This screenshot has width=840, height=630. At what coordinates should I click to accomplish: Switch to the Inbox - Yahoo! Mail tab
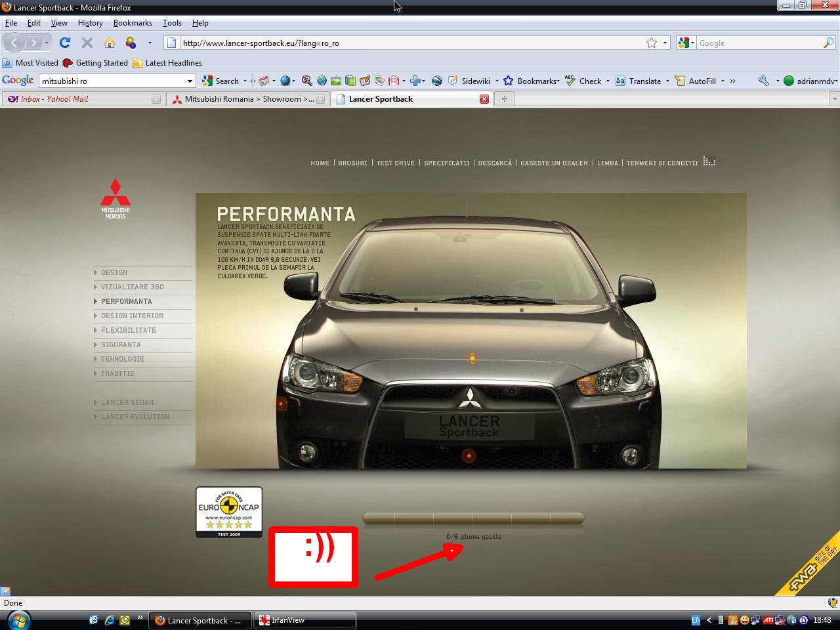pyautogui.click(x=82, y=99)
